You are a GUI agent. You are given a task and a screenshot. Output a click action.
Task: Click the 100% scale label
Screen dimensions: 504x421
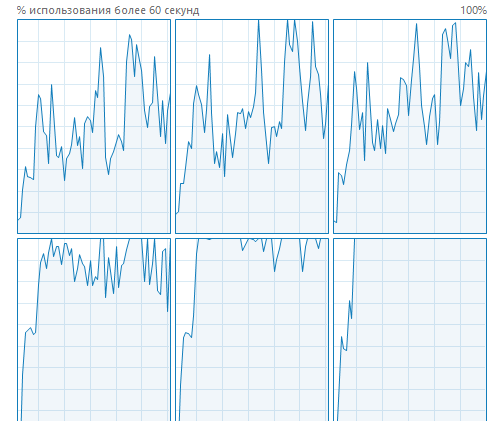click(474, 10)
